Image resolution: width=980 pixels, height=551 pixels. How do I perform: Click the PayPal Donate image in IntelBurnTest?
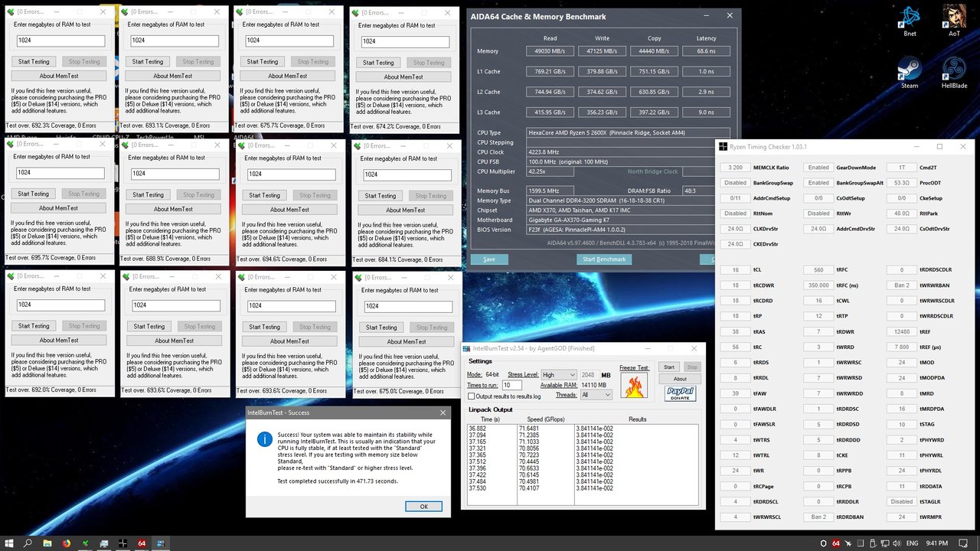679,393
